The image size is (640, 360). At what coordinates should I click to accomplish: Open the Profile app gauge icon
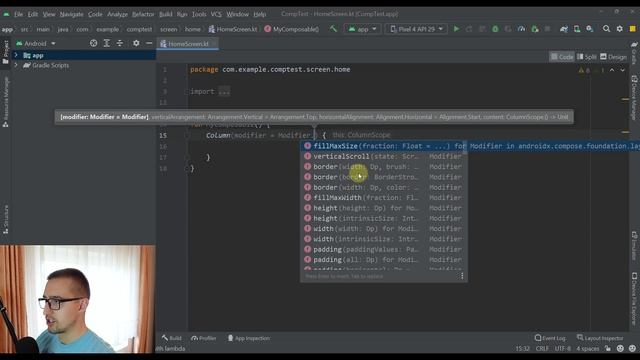[x=521, y=29]
